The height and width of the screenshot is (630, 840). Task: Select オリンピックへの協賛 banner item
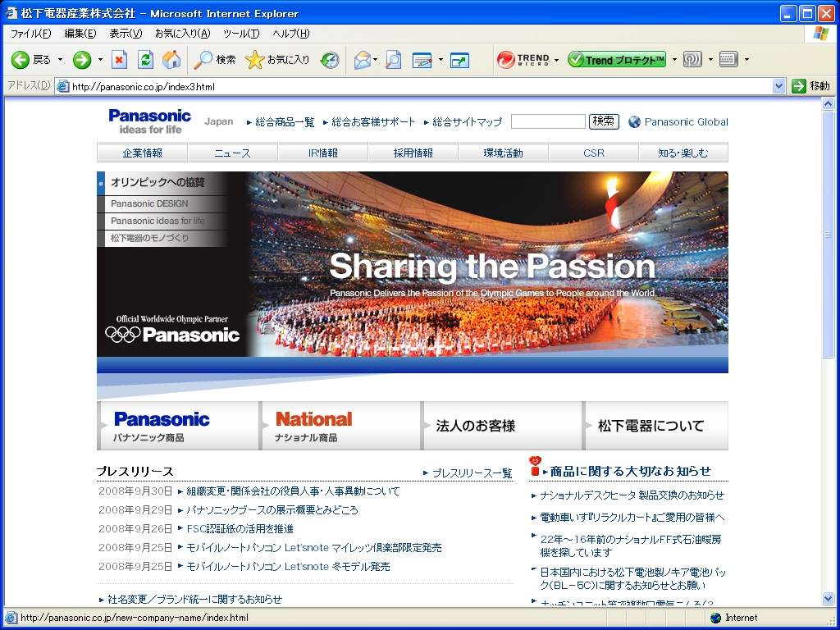[x=162, y=183]
